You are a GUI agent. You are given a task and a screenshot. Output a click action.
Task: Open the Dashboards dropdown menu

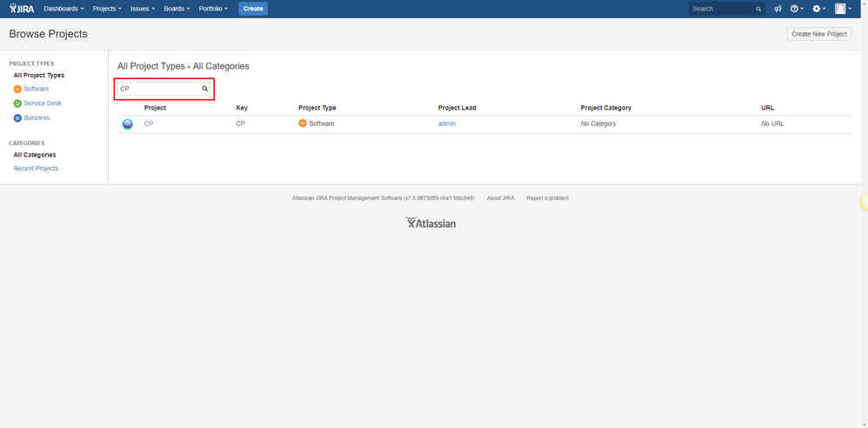point(63,9)
